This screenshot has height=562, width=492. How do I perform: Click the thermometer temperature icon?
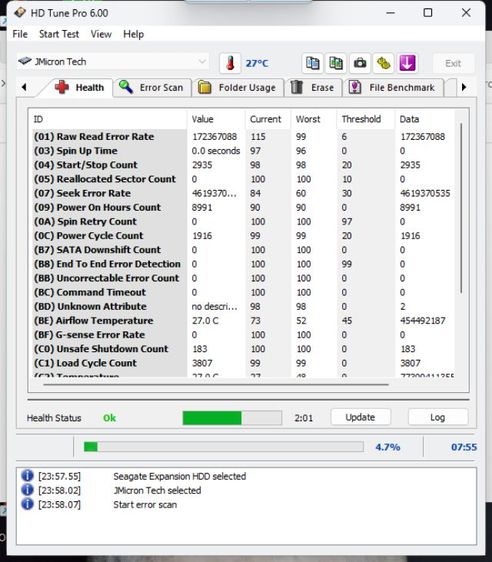pyautogui.click(x=230, y=63)
